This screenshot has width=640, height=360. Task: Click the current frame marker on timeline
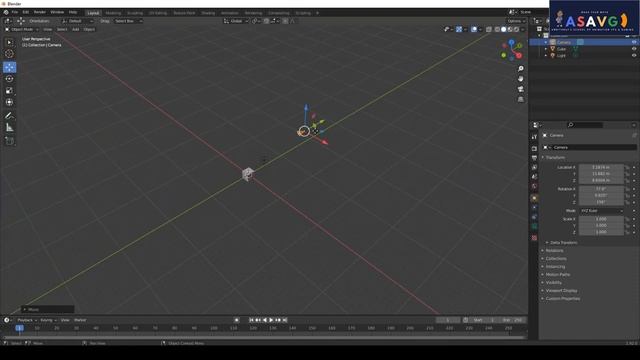[x=19, y=328]
